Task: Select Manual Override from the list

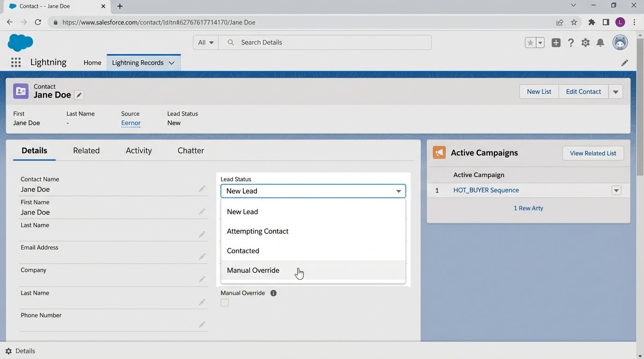Action: 253,270
